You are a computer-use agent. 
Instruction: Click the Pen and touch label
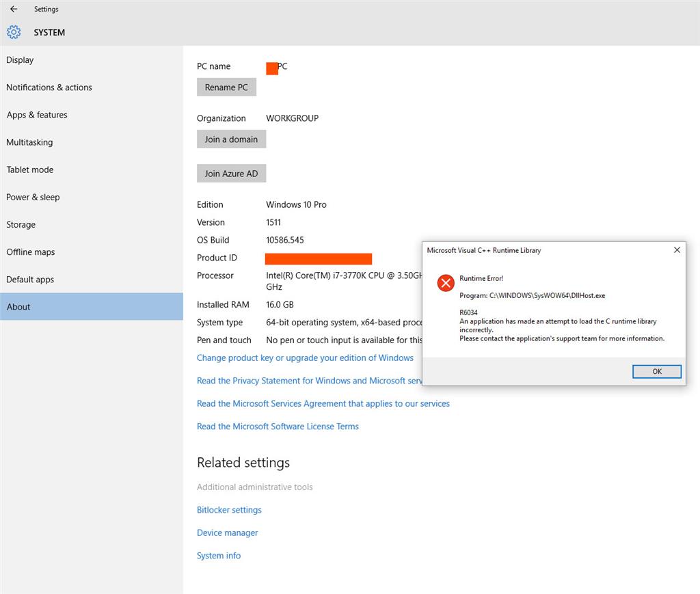pyautogui.click(x=224, y=340)
